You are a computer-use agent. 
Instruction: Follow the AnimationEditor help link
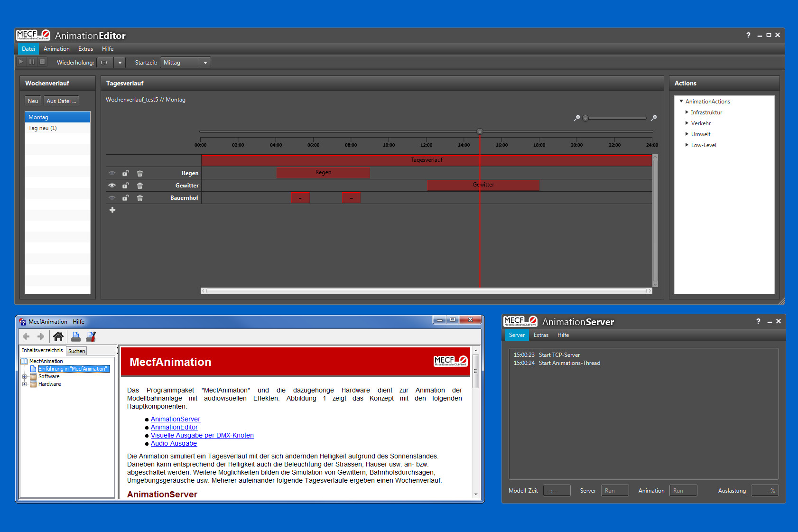(x=174, y=427)
